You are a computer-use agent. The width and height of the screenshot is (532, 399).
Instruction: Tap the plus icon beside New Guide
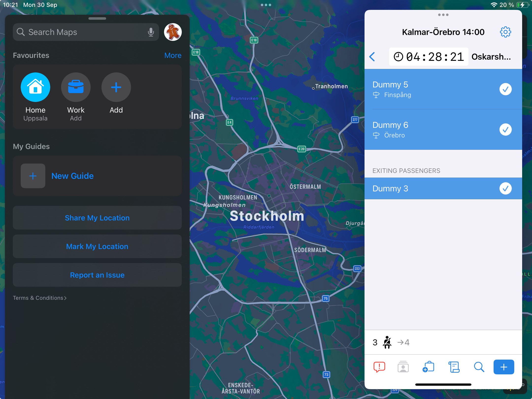click(33, 176)
